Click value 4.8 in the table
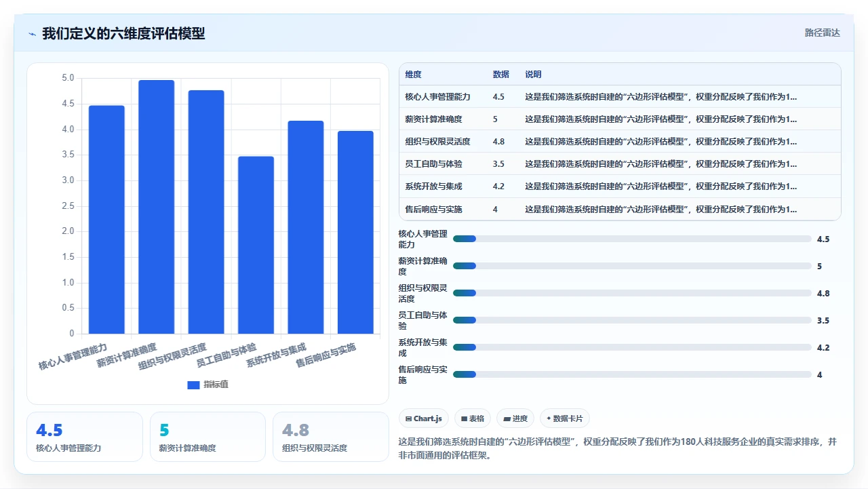Viewport: 868px width, 489px height. 498,142
